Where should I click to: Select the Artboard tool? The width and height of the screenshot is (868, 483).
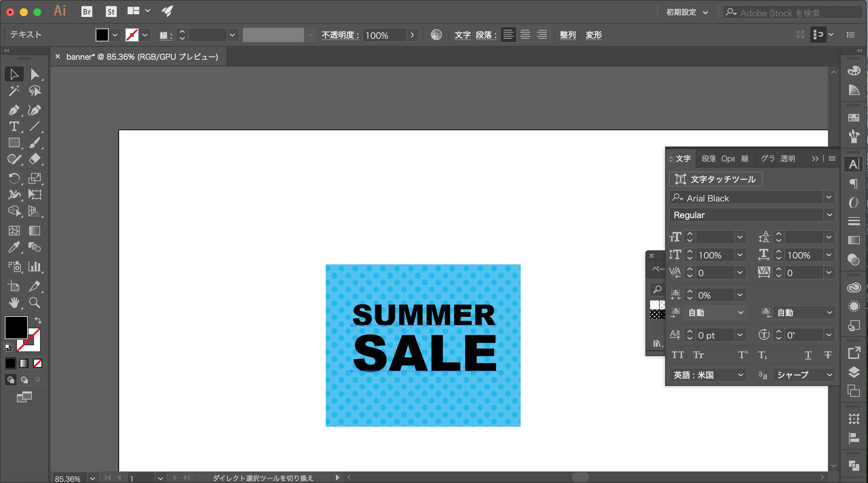click(x=14, y=286)
